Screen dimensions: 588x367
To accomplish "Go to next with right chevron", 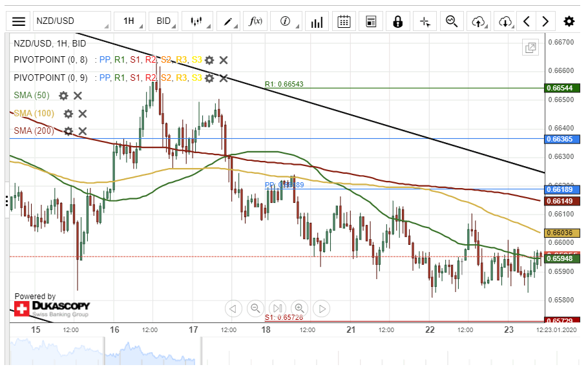I will click(545, 21).
